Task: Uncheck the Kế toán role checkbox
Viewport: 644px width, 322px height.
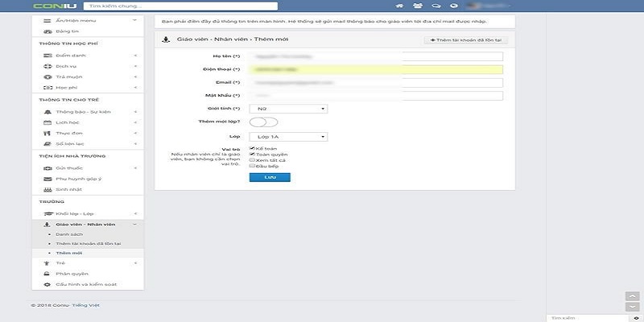Action: click(x=253, y=148)
